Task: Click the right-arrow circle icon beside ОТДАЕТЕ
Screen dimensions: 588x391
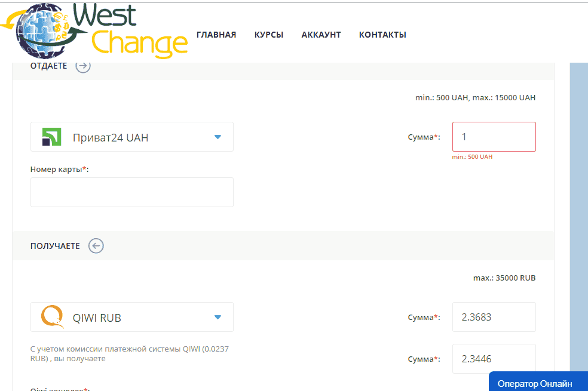Action: coord(83,66)
